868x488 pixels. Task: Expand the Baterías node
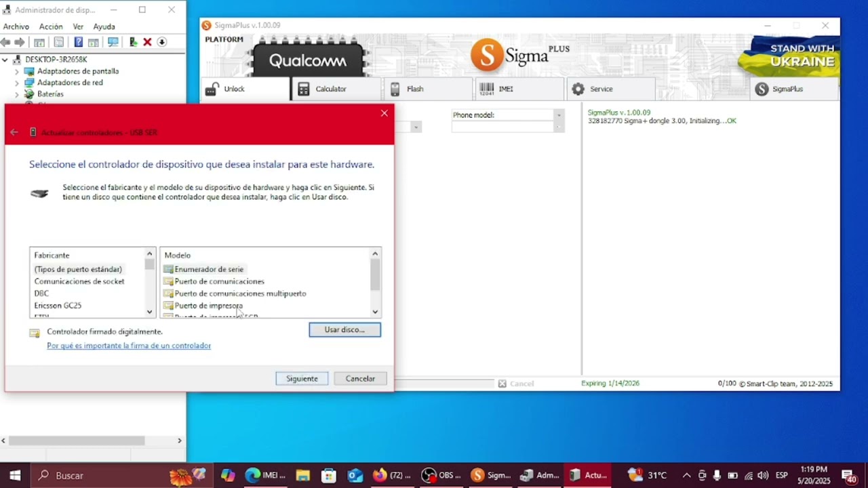[x=17, y=94]
